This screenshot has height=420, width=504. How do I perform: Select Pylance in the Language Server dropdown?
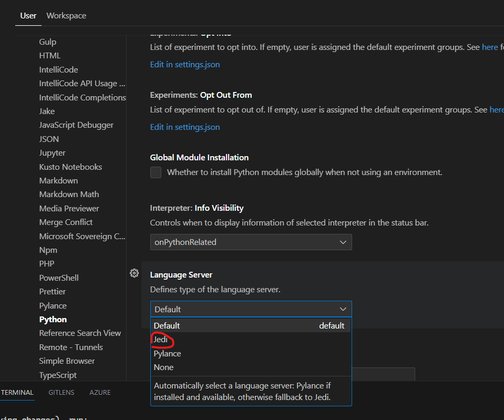coord(167,353)
